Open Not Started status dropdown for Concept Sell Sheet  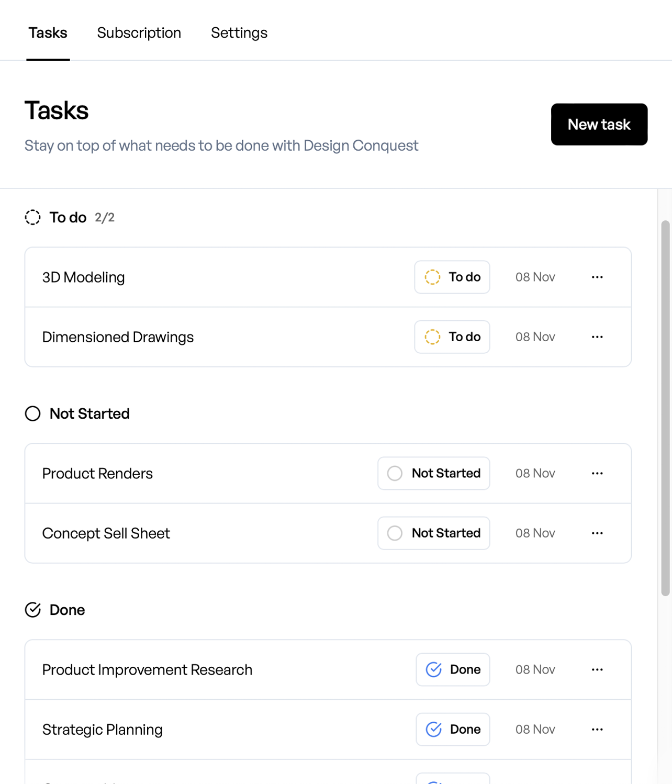point(434,533)
